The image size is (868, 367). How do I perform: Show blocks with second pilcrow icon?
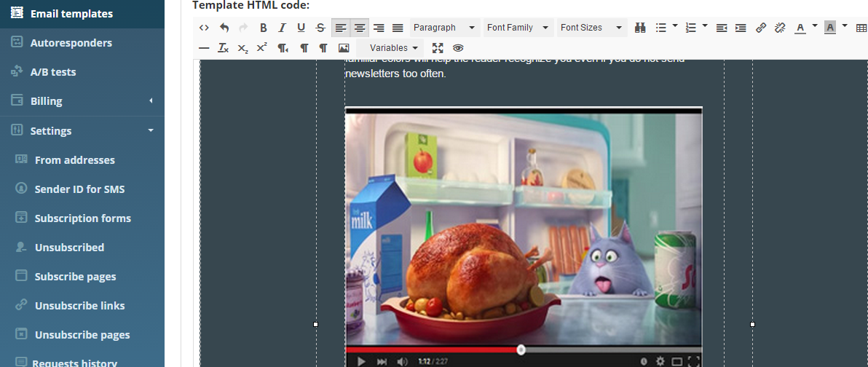tap(304, 48)
